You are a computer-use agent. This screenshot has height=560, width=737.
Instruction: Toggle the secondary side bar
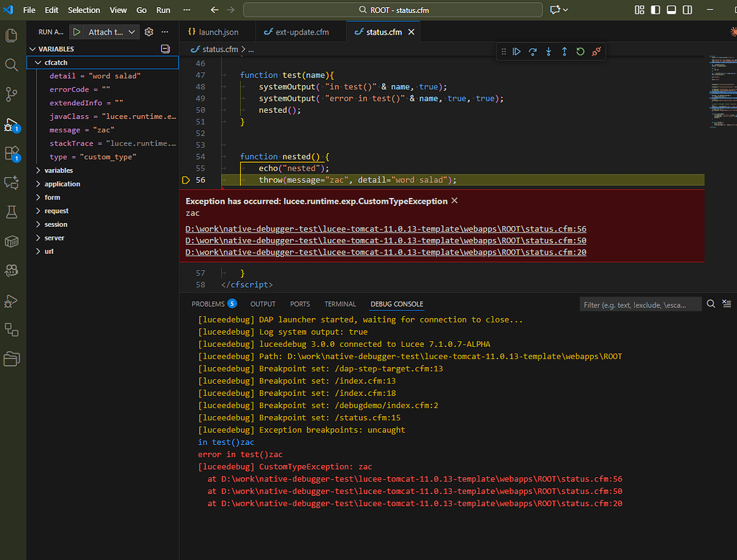click(687, 10)
